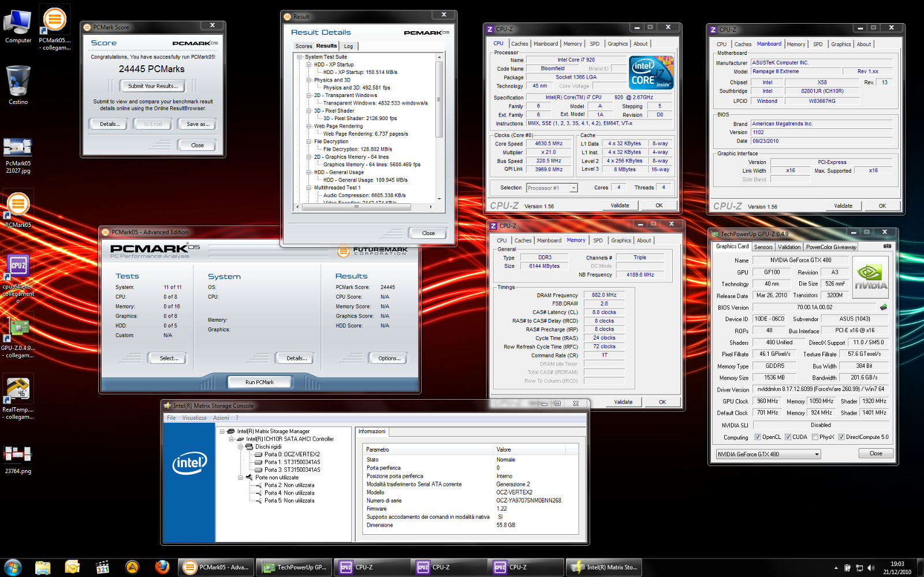Click Options... under Results in PCMark05
Viewport: 924px width, 577px height.
tap(389, 359)
